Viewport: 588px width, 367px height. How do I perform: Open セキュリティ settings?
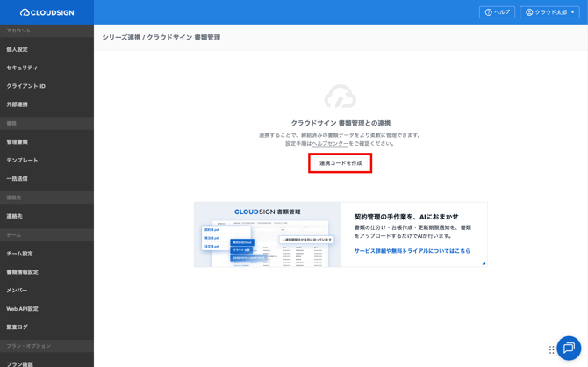pyautogui.click(x=22, y=68)
